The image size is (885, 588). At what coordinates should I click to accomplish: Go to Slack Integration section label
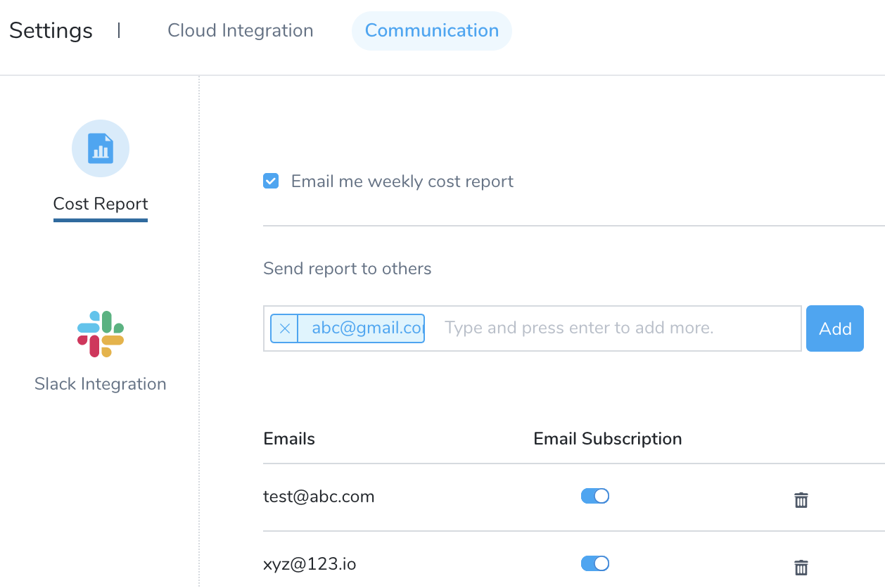(x=101, y=384)
